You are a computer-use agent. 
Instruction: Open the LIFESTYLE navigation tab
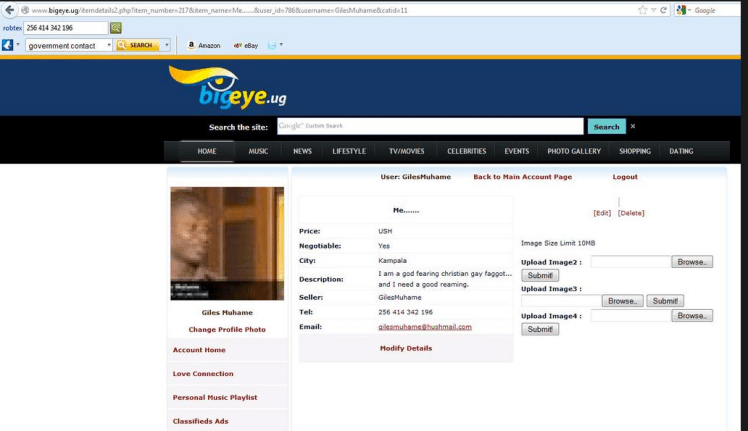coord(349,151)
